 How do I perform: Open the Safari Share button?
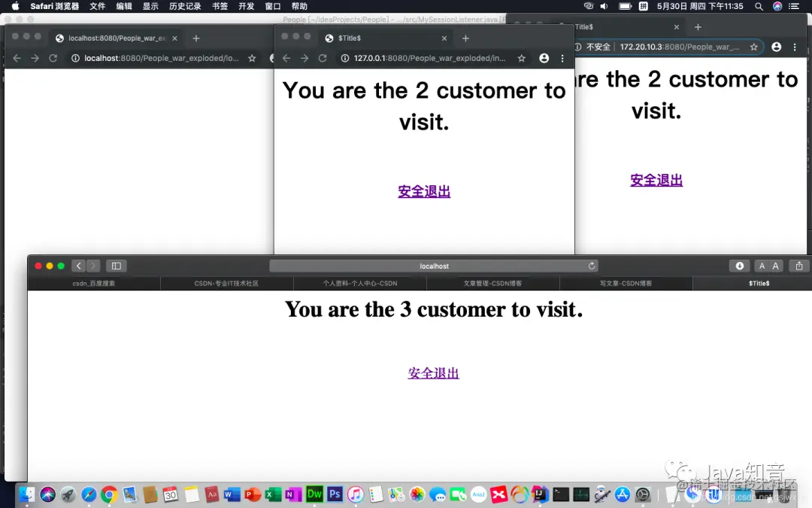(x=799, y=266)
